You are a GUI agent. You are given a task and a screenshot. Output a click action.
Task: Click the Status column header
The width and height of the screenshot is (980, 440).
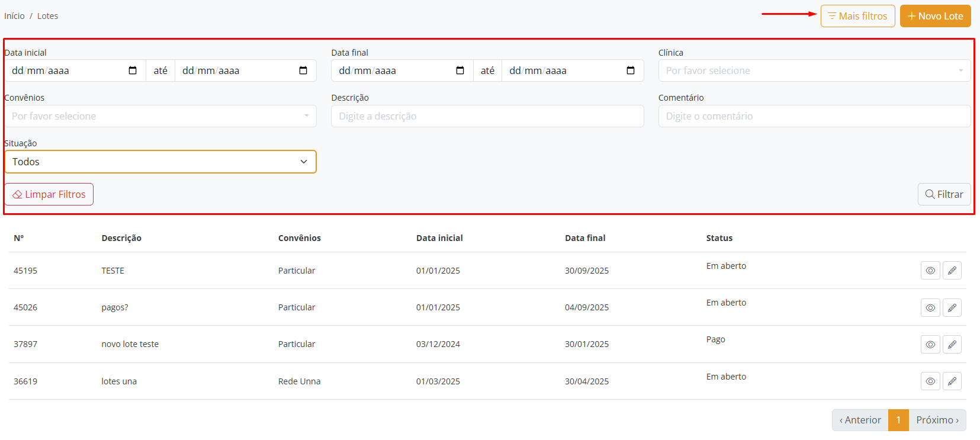pos(719,238)
